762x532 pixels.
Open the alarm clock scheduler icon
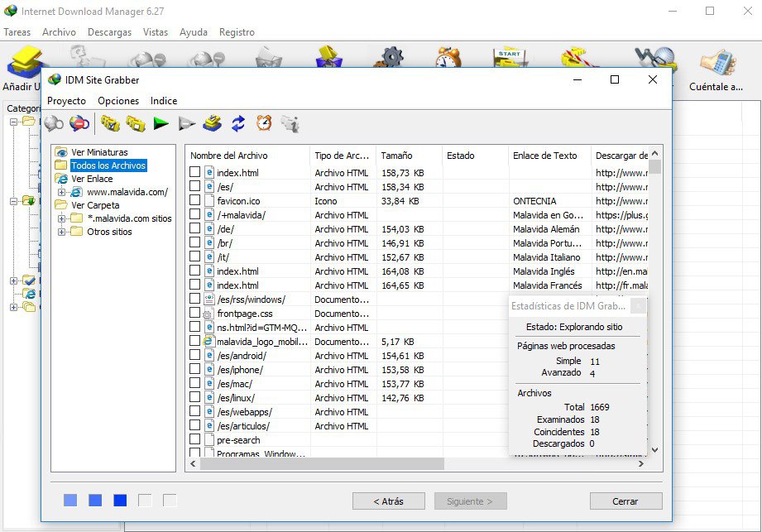click(264, 124)
